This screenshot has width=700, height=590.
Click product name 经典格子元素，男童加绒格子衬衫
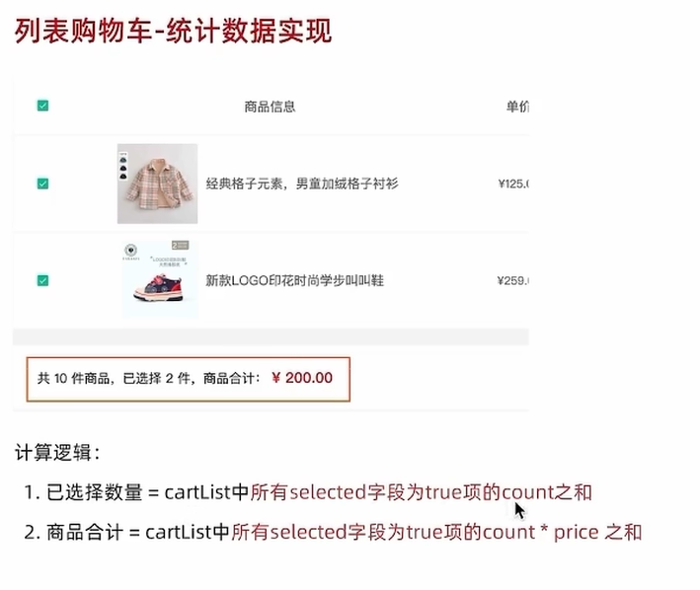[x=302, y=184]
